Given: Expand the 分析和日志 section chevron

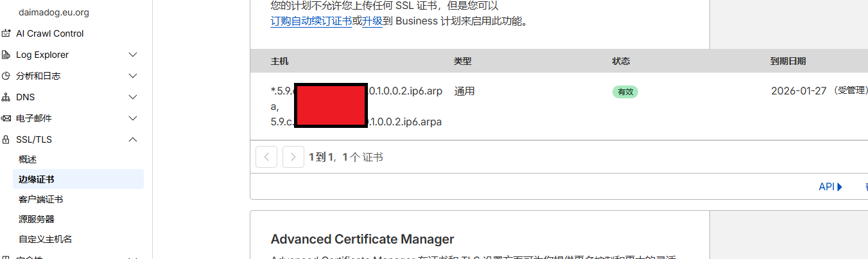Looking at the screenshot, I should coord(133,76).
